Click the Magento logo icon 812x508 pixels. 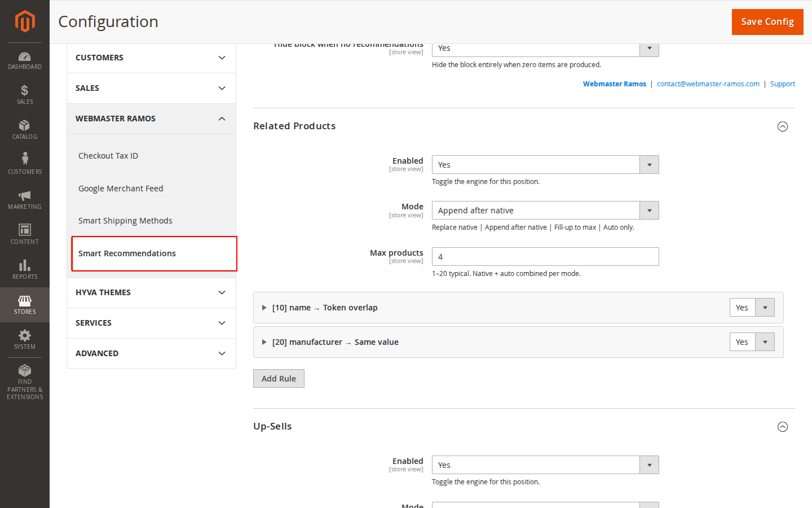coord(25,21)
